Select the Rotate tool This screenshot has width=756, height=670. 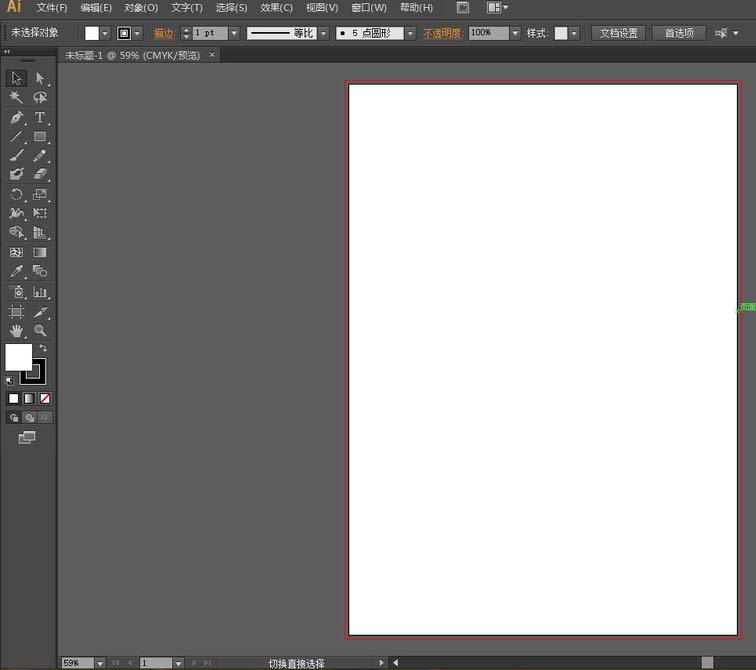[16, 194]
